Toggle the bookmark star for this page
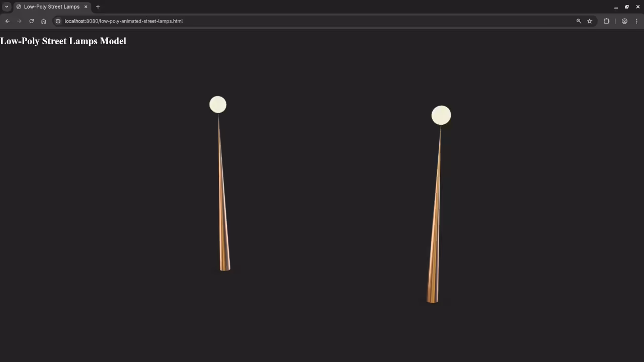This screenshot has height=362, width=644. tap(589, 21)
